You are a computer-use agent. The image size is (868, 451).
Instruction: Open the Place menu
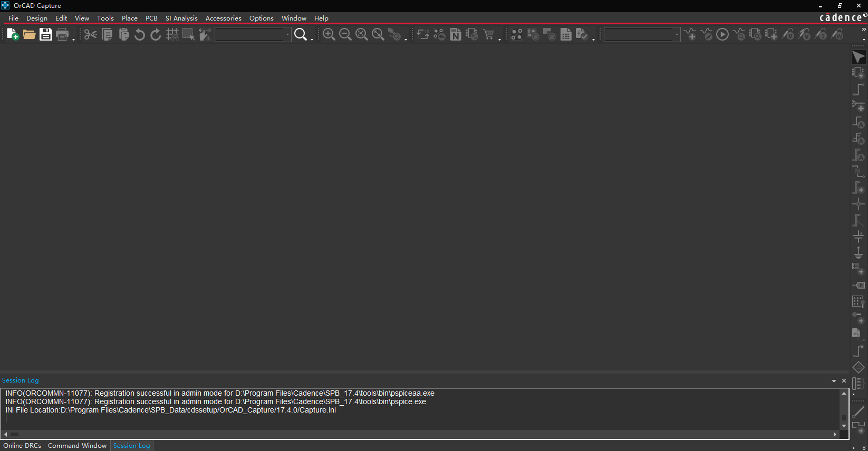coord(129,18)
